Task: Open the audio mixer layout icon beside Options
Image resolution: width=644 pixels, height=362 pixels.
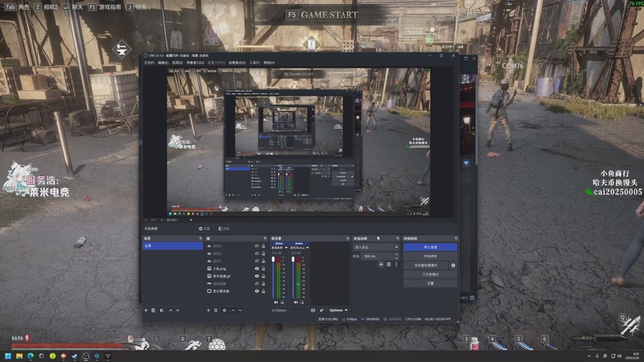Action: click(313, 311)
